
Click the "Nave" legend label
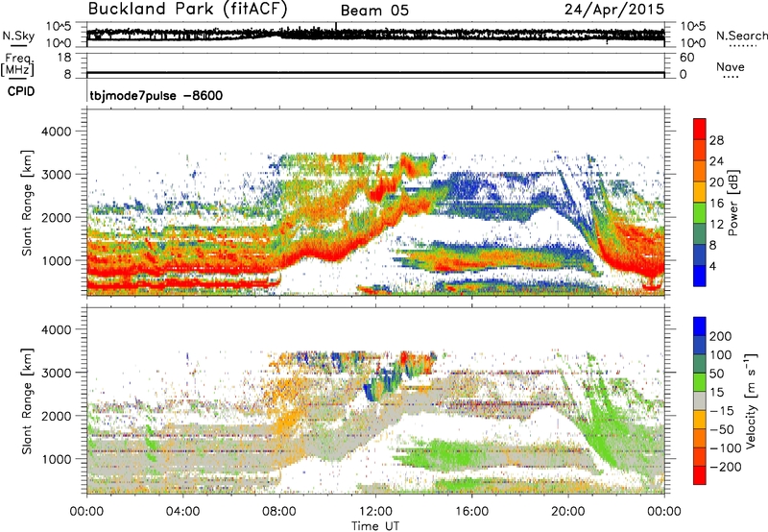click(x=731, y=66)
